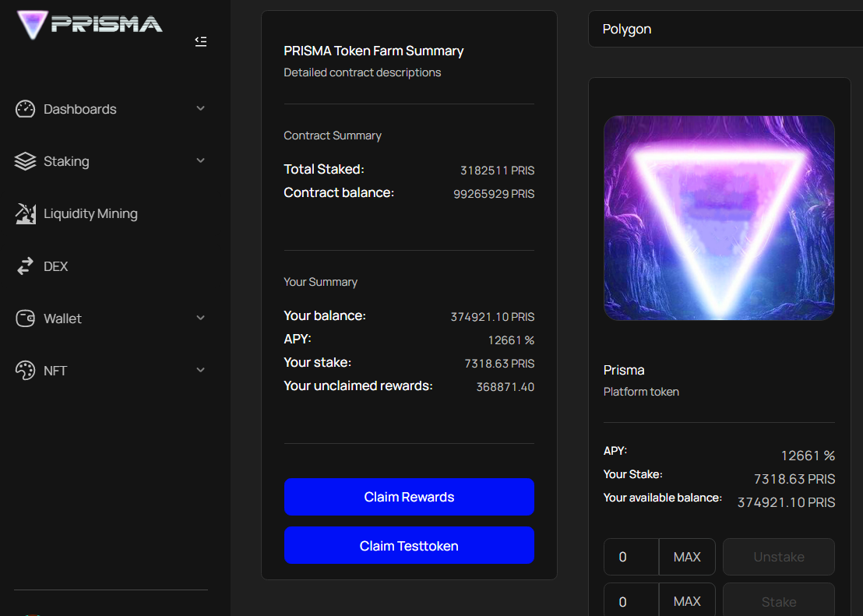Screen dimensions: 863x616
Task: Click the Liquidity Mining icon
Action: pyautogui.click(x=26, y=213)
